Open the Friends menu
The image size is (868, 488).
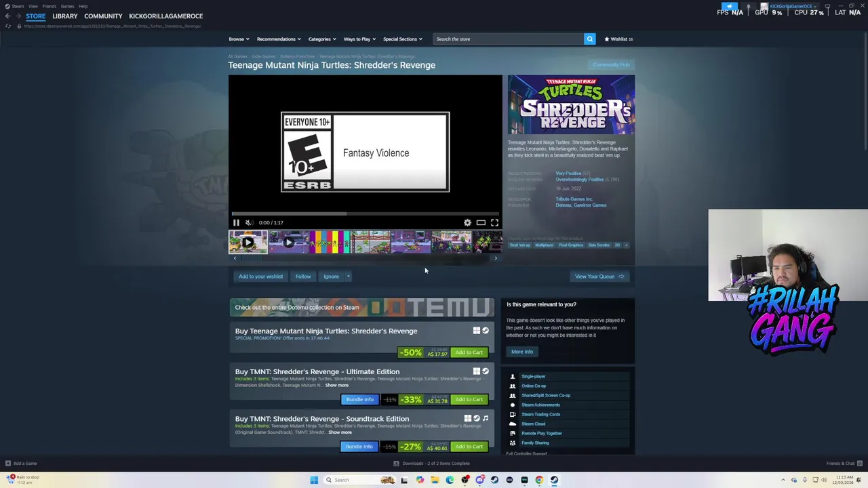click(x=49, y=6)
